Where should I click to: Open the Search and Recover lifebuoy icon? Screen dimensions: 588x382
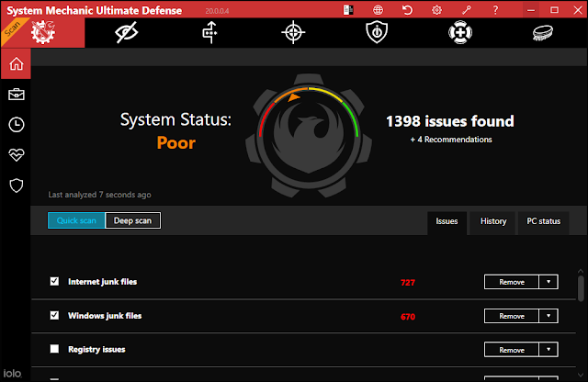pos(460,32)
